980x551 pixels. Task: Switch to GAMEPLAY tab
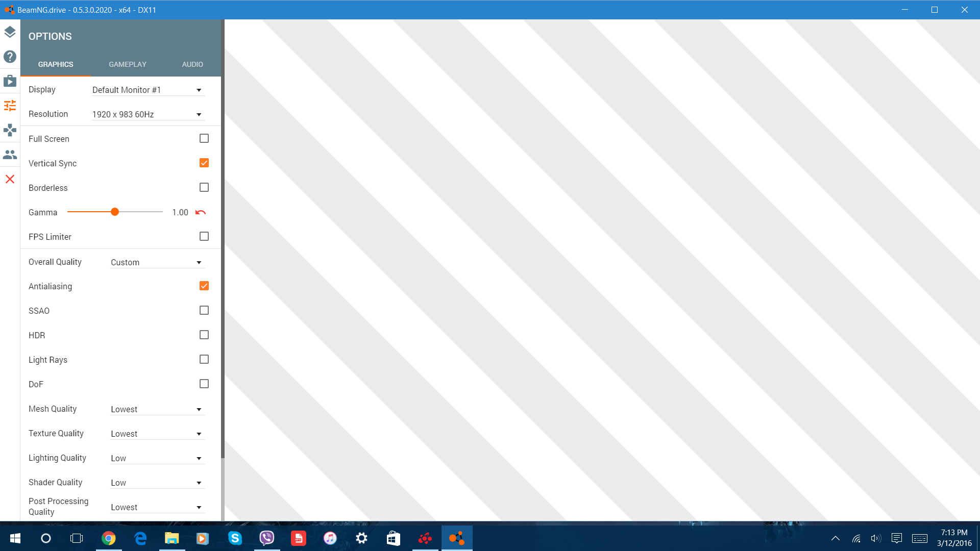tap(128, 64)
